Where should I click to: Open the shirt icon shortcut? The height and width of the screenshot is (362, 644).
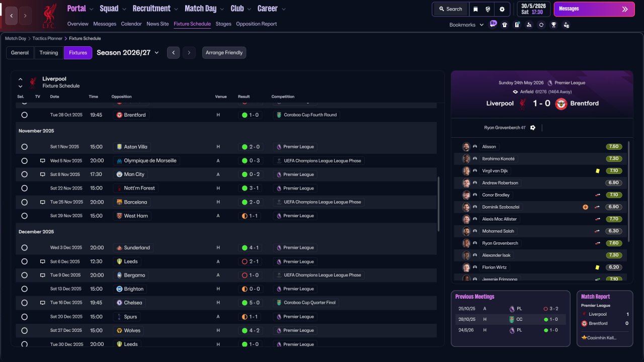505,25
